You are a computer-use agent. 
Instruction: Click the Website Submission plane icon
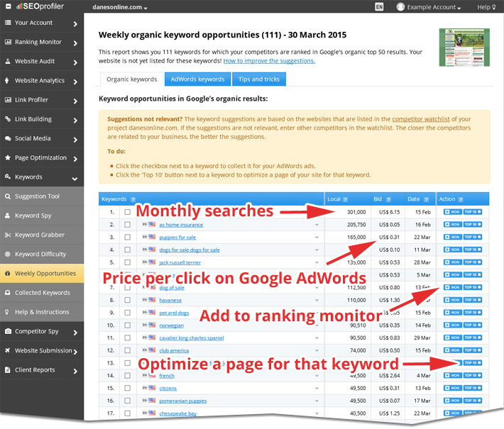(x=8, y=350)
